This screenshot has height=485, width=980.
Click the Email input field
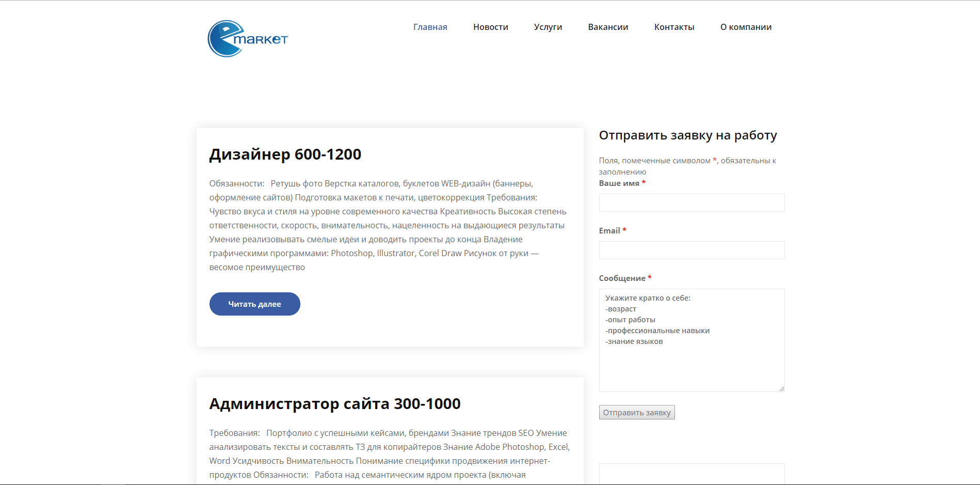pyautogui.click(x=692, y=250)
